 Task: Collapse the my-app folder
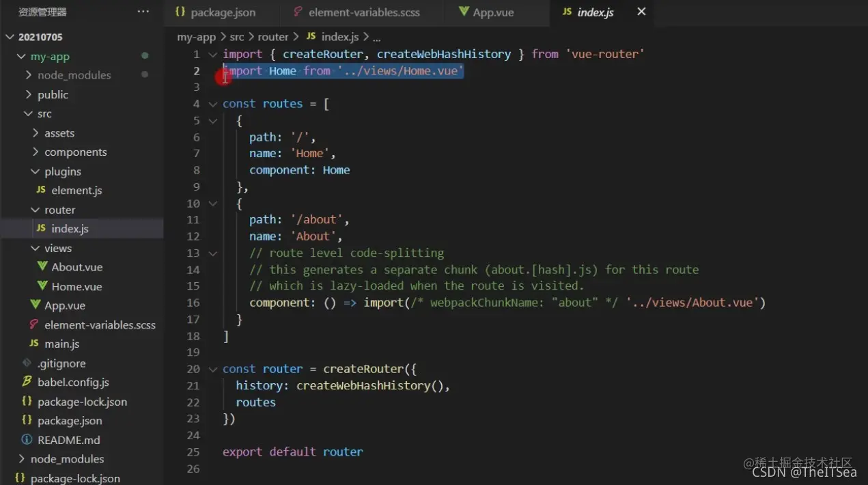coord(21,56)
